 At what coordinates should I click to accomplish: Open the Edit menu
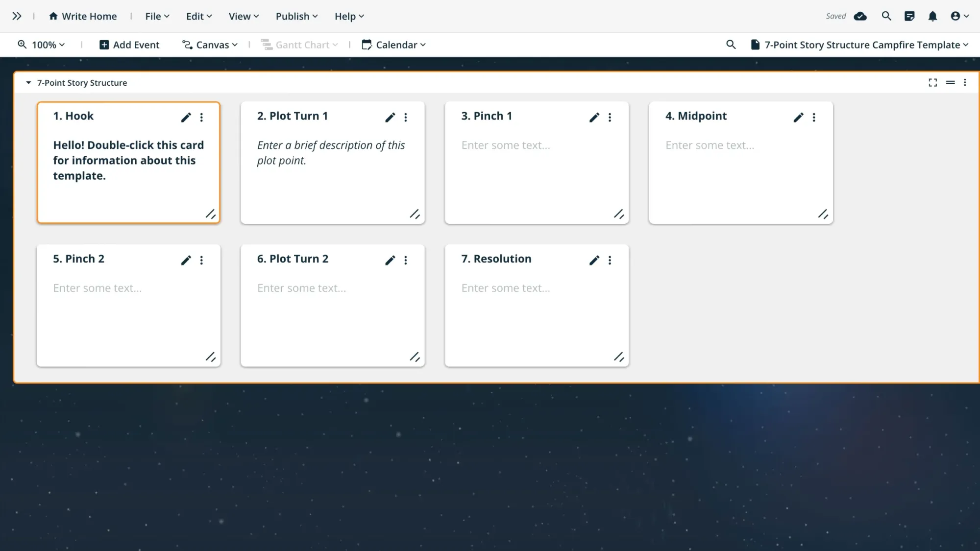pyautogui.click(x=199, y=16)
